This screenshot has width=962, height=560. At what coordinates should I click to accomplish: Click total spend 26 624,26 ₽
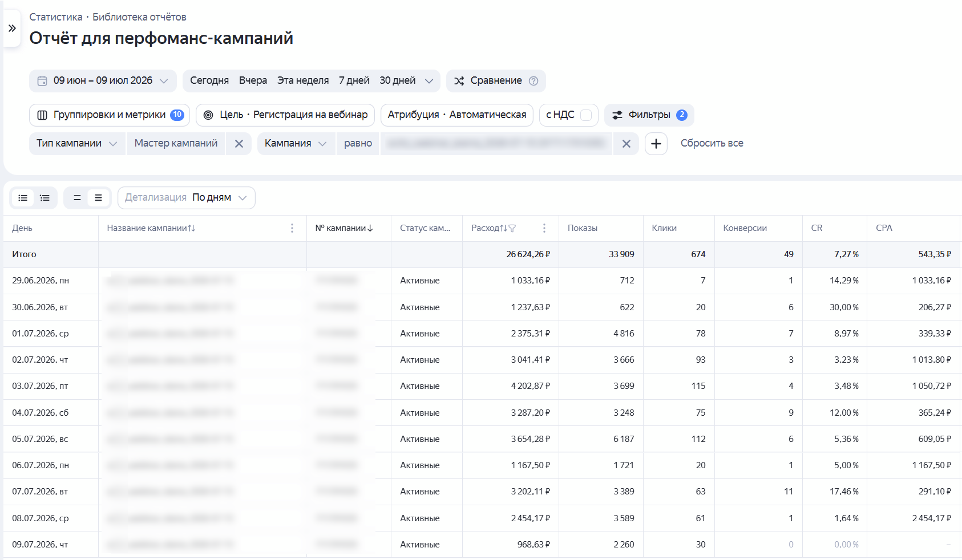coord(528,254)
